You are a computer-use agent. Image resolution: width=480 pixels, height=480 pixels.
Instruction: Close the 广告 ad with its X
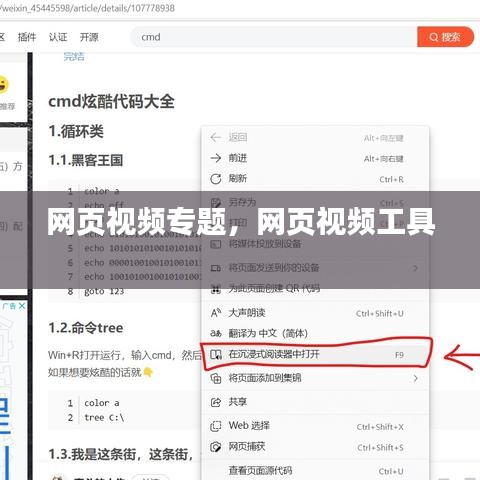22,306
